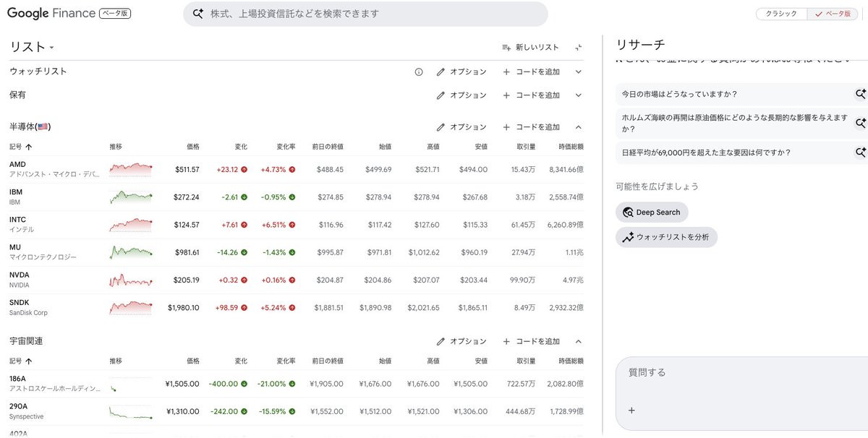Open オプション for 宇宙関連 list
868x438 pixels.
461,341
